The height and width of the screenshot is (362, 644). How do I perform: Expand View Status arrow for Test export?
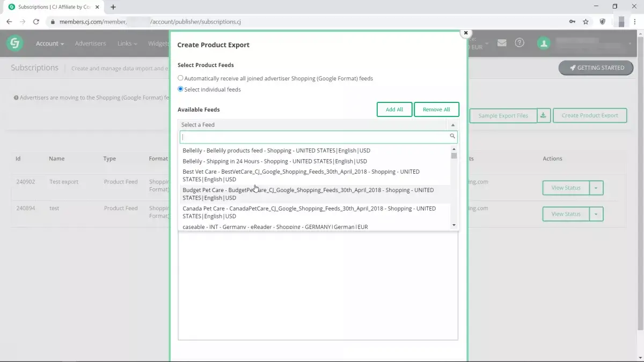596,188
